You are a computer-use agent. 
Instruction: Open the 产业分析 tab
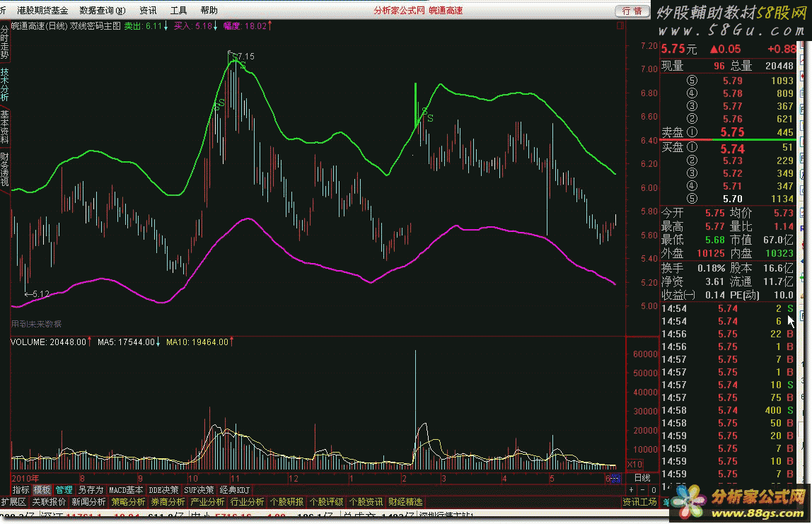[x=207, y=502]
